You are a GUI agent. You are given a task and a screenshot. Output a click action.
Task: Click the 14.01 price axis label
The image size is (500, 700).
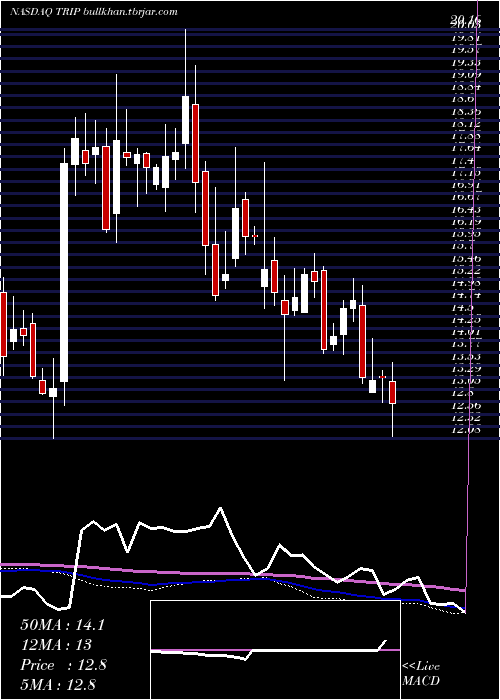tap(465, 332)
